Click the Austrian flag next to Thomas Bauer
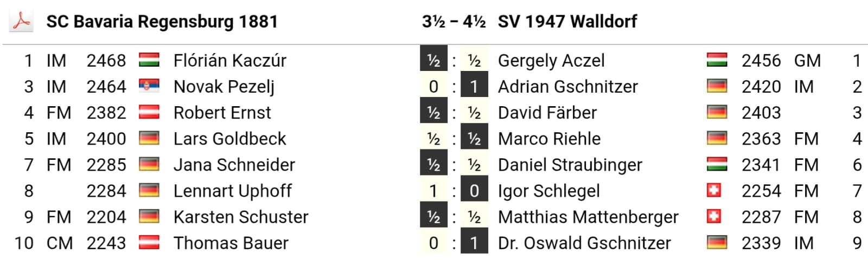 [149, 243]
